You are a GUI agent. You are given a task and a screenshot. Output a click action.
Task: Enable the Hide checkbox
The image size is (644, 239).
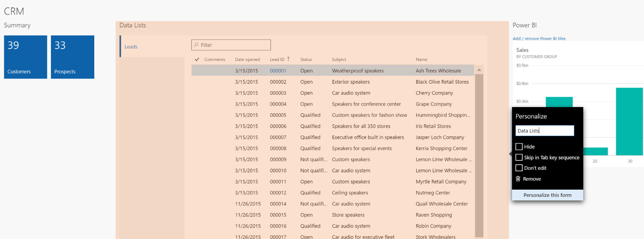(519, 147)
